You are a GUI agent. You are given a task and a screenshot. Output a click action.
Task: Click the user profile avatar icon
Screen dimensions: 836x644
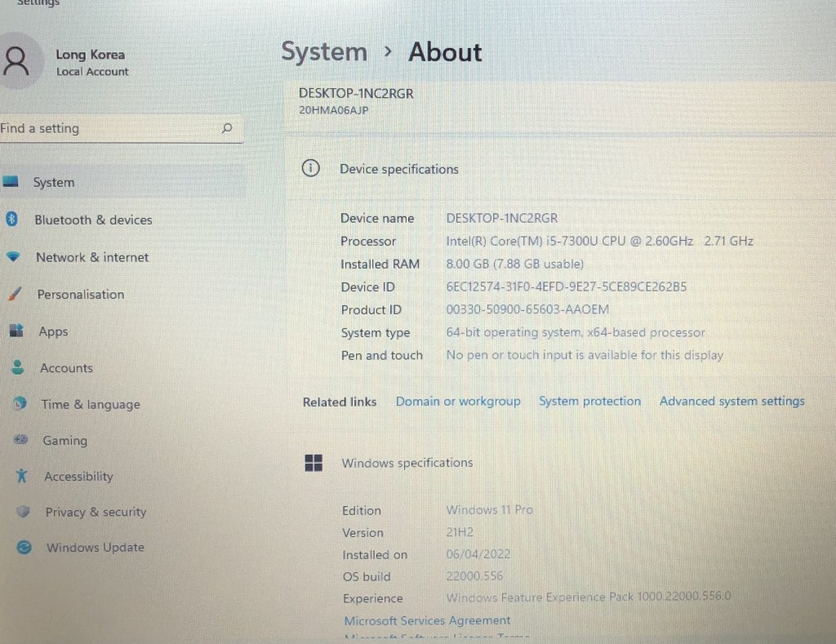(x=16, y=60)
